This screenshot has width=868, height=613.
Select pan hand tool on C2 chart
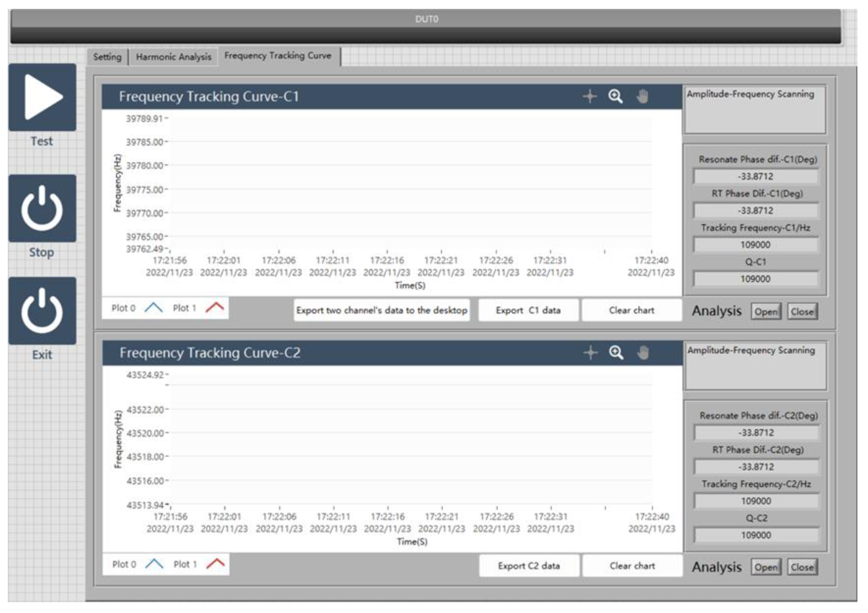(x=643, y=353)
